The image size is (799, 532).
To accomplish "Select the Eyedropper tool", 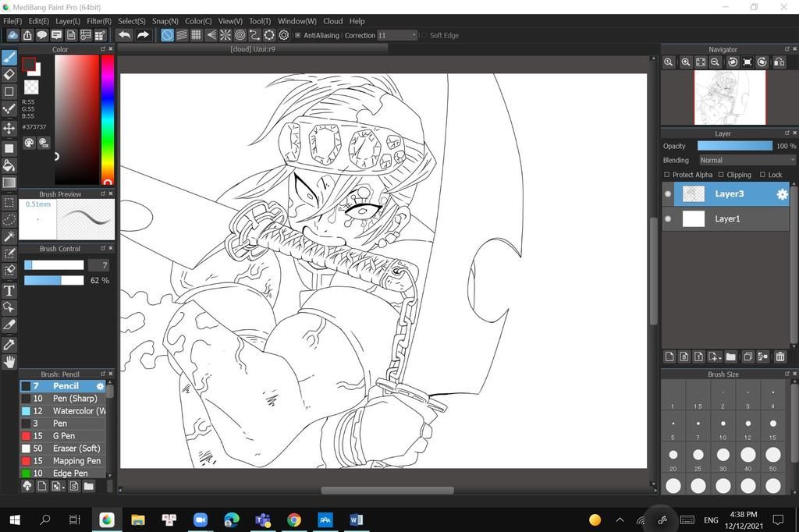I will click(x=9, y=345).
